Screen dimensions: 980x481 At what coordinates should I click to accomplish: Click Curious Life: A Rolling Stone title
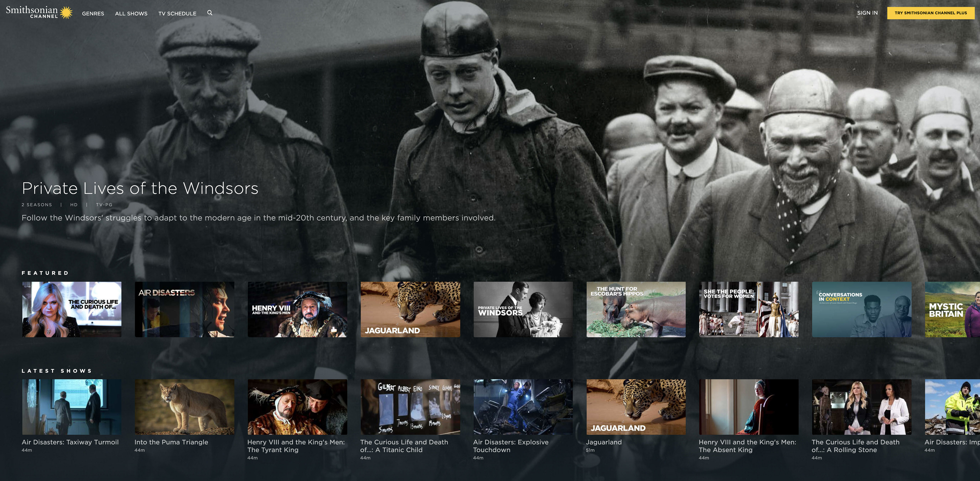[855, 446]
